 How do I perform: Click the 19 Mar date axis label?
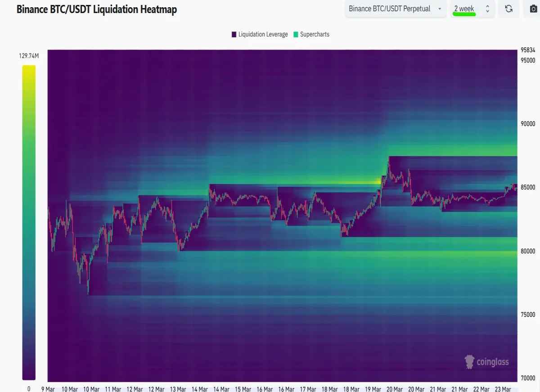coord(373,389)
